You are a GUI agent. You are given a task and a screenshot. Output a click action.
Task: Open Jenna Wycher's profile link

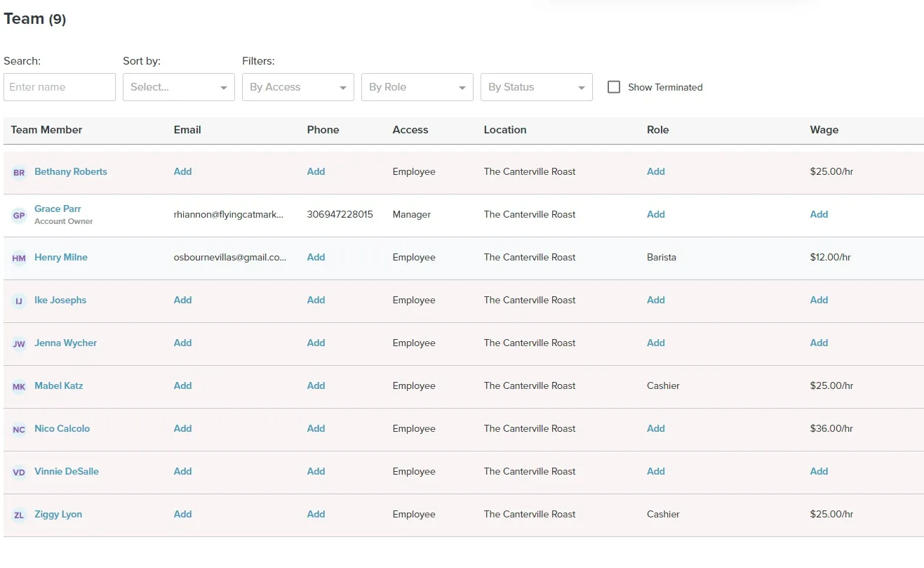(66, 343)
